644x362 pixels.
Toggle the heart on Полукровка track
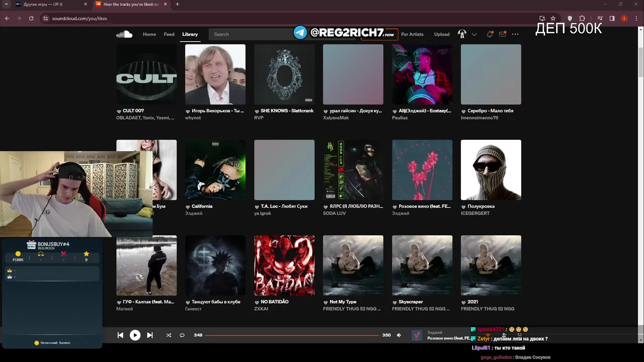click(x=463, y=207)
